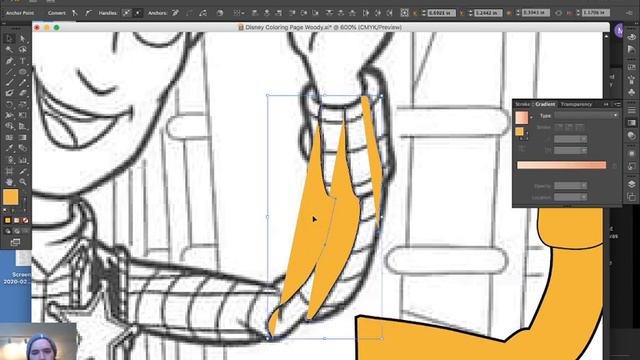Click the height H input field

(596, 13)
